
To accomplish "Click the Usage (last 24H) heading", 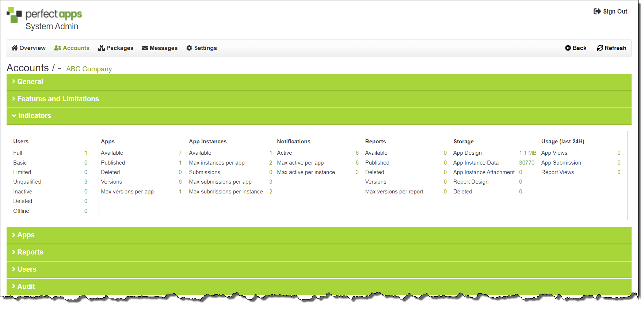I will (x=563, y=142).
